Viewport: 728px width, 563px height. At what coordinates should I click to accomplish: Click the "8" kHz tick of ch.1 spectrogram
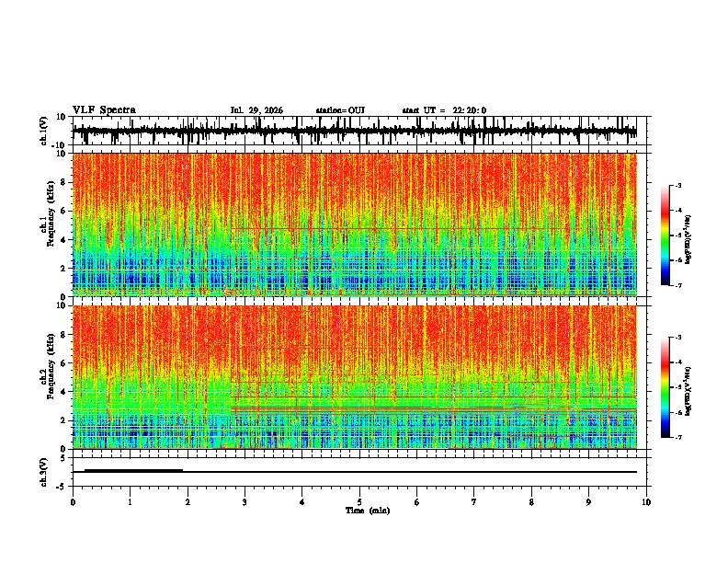pos(63,182)
